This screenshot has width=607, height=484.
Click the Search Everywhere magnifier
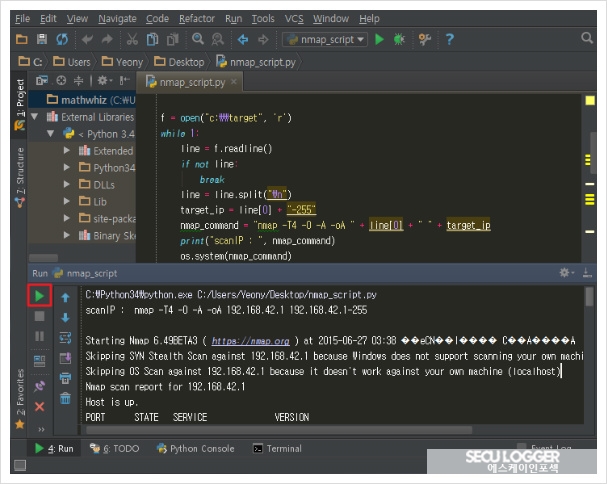tap(587, 38)
